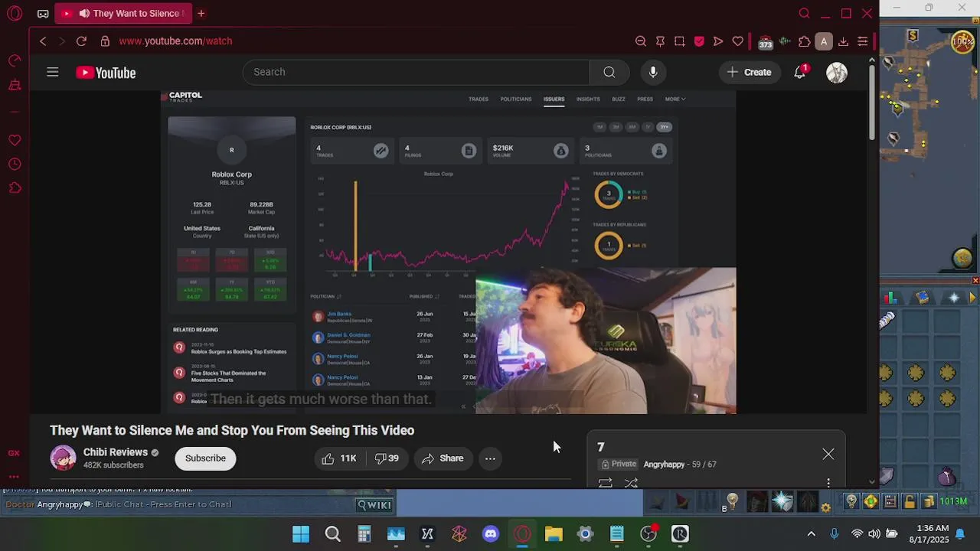Click the video player area
This screenshot has width=980, height=551.
449,252
